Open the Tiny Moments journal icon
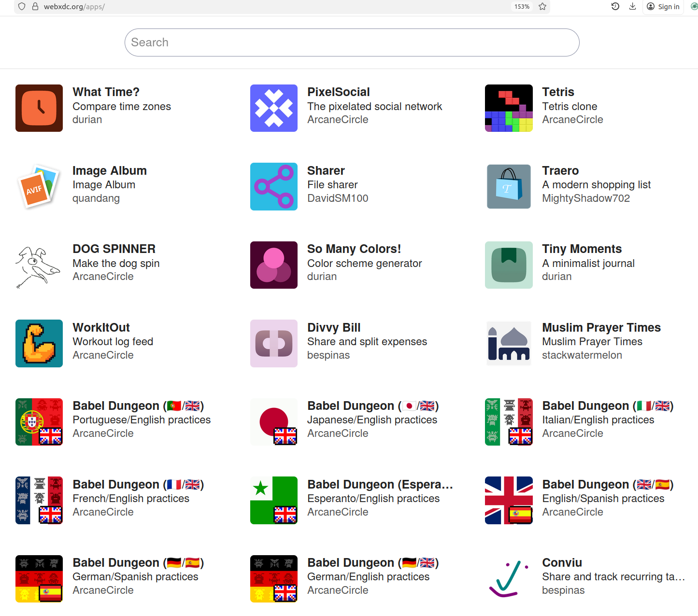Viewport: 698px width, 616px height. point(509,265)
